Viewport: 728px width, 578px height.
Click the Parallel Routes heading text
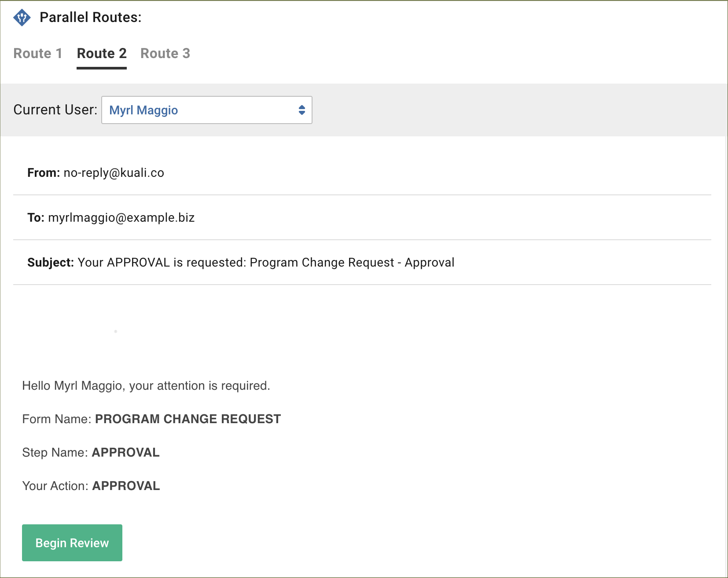click(90, 18)
